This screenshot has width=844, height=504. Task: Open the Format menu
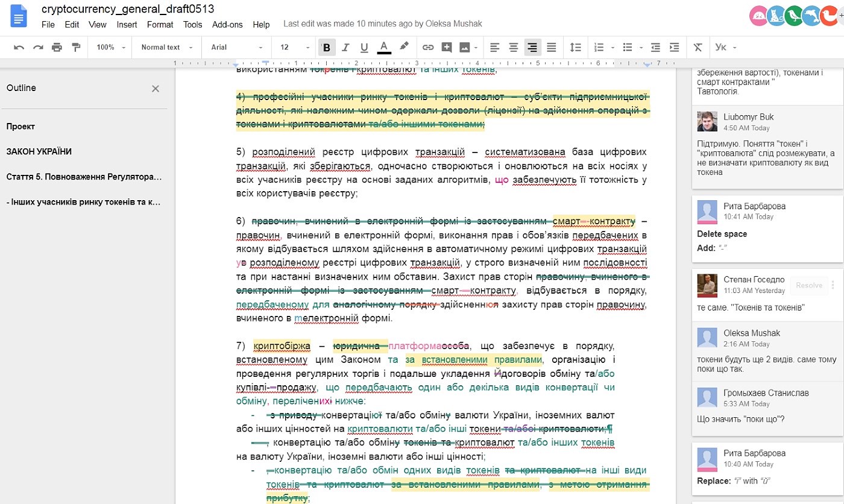(x=160, y=25)
